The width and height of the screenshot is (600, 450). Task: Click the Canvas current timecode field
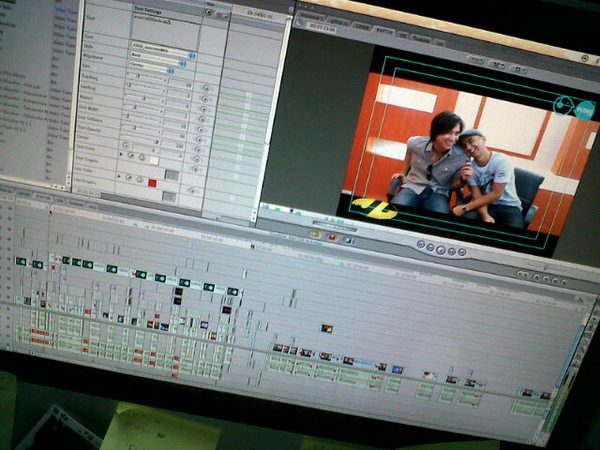pyautogui.click(x=322, y=28)
